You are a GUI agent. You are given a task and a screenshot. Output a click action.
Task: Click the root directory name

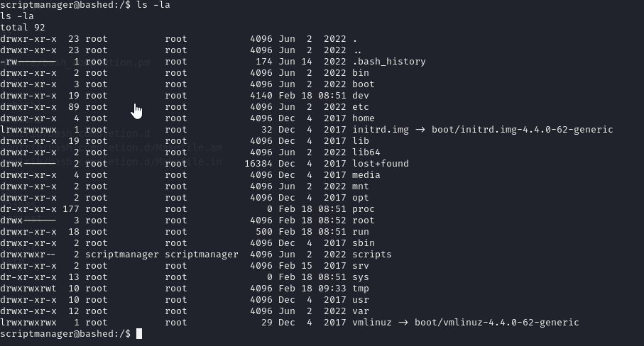pos(363,220)
